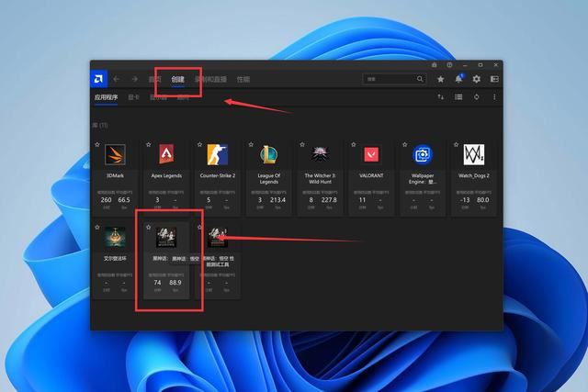Favorite VALORANT with its star
Screen dimensions: 588x392
pyautogui.click(x=353, y=144)
